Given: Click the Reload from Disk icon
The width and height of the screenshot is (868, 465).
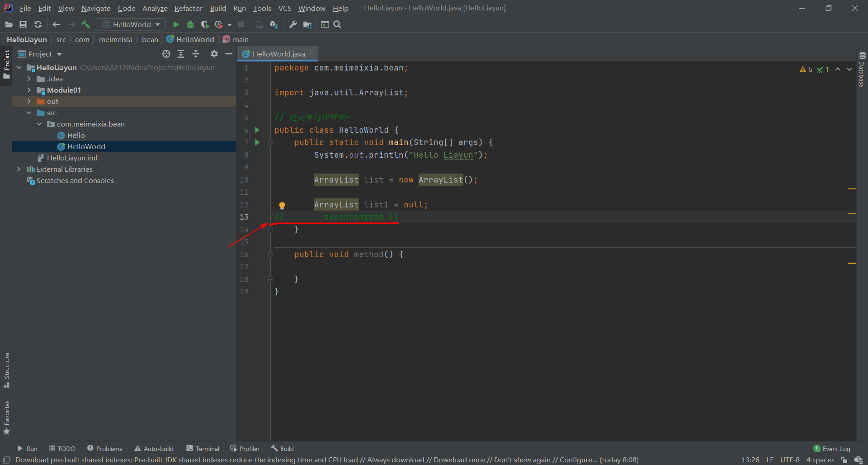Looking at the screenshot, I should [38, 24].
